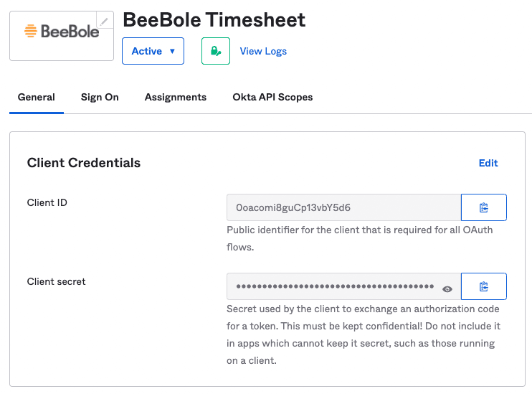Click the Client secret label
Image resolution: width=532 pixels, height=394 pixels.
tap(56, 281)
